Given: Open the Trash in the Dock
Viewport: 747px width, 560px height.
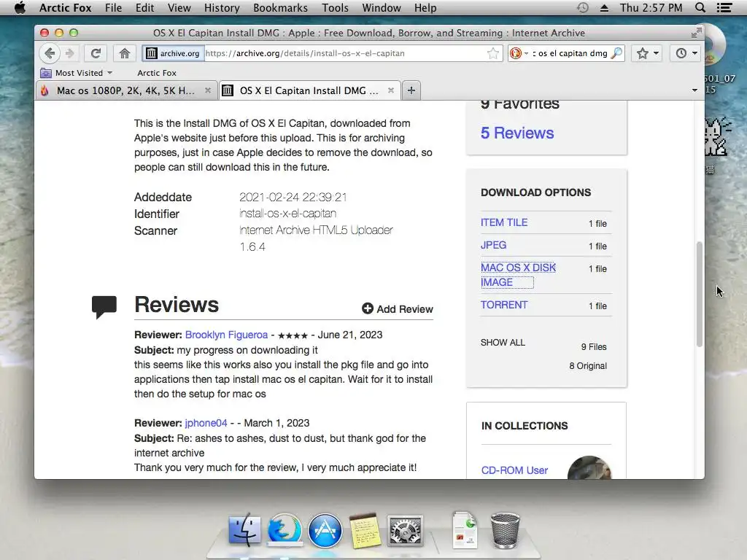Looking at the screenshot, I should (x=505, y=530).
